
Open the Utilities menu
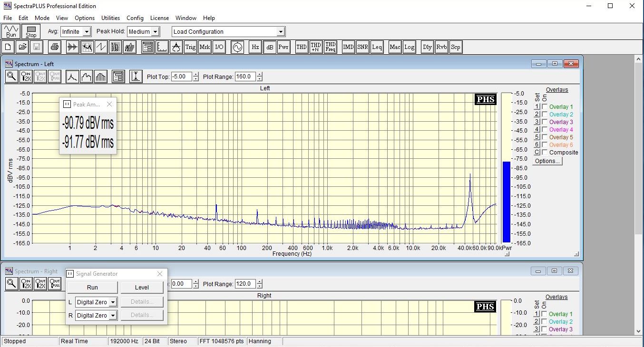(x=110, y=18)
